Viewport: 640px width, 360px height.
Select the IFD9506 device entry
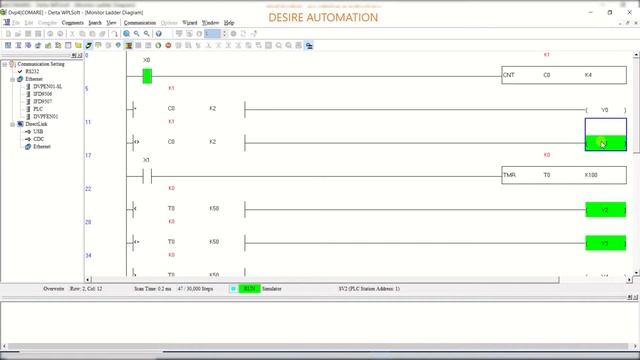pyautogui.click(x=42, y=94)
